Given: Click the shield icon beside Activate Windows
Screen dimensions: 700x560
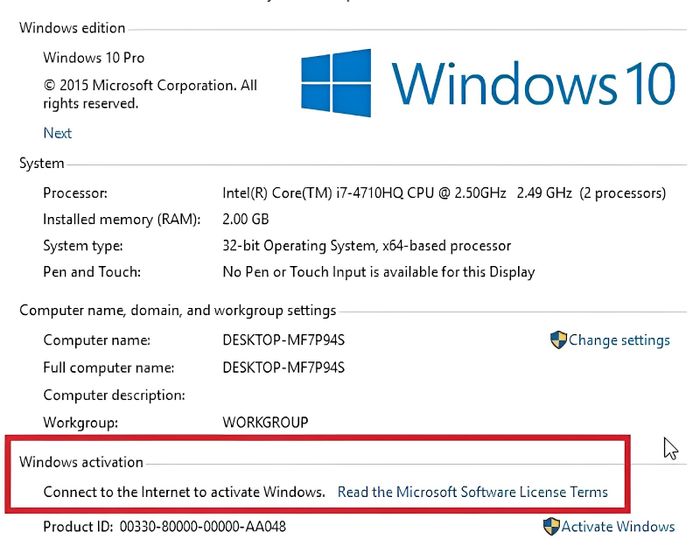Looking at the screenshot, I should [x=551, y=526].
